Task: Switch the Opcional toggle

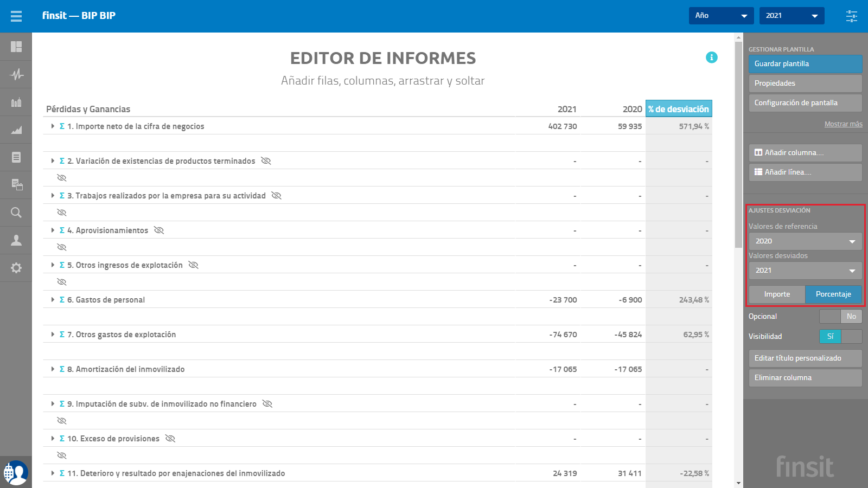Action: point(840,317)
